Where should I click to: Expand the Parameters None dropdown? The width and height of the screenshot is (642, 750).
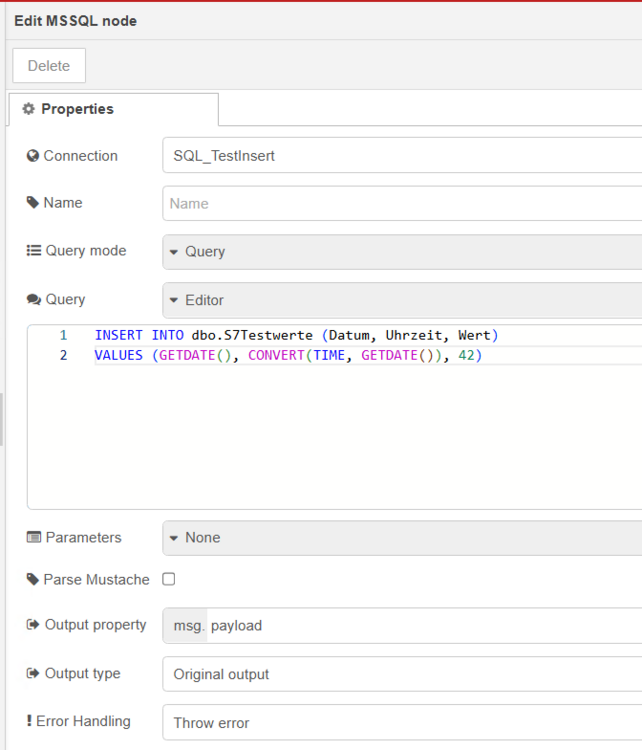coord(400,538)
